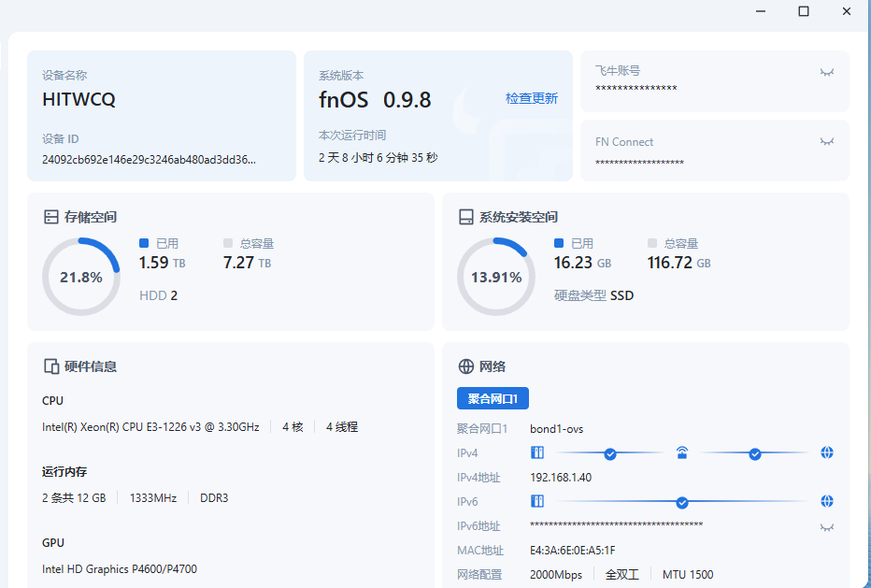Viewport: 871px width, 588px height.
Task: Click the 存储空间 storage icon
Action: (51, 217)
